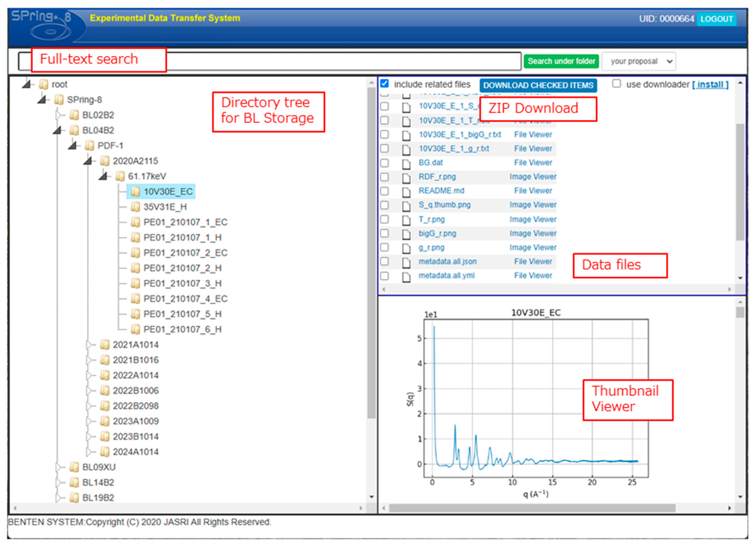The height and width of the screenshot is (549, 756).
Task: Click the file icon next to BG.dat
Action: [x=406, y=164]
